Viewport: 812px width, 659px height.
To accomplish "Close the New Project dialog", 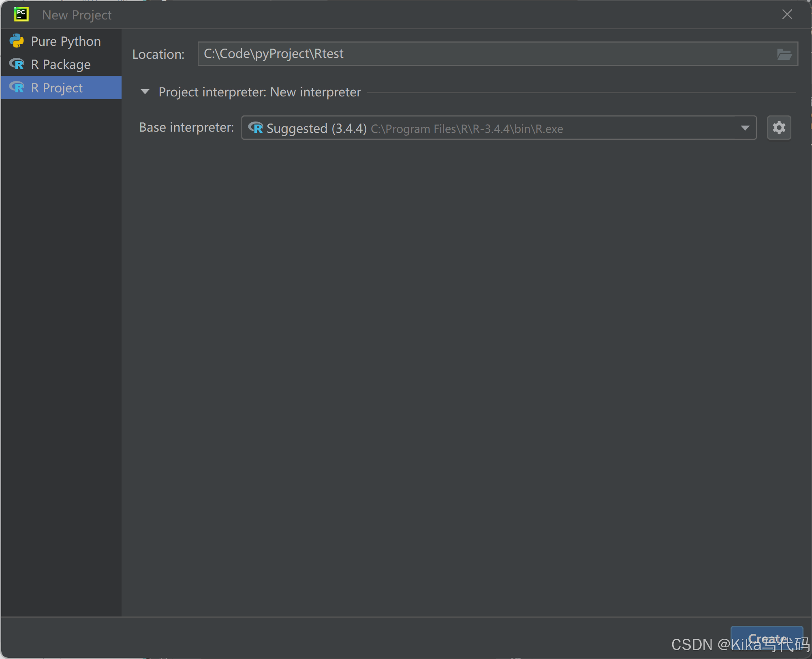I will pos(787,15).
